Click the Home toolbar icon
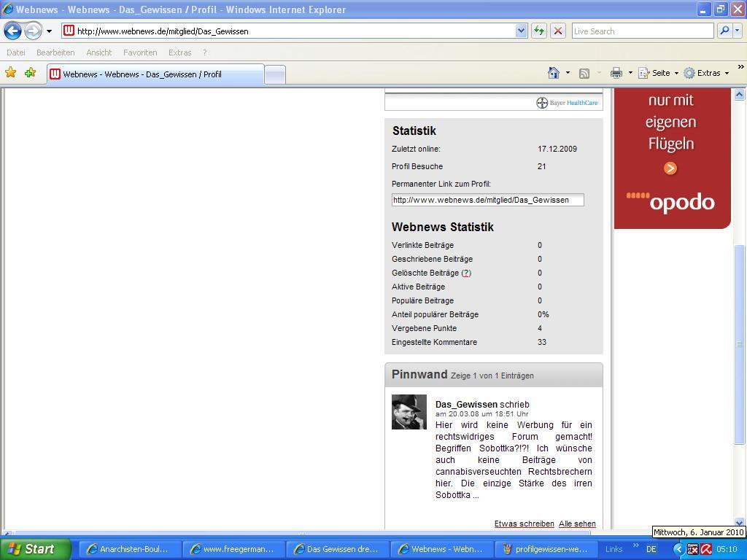This screenshot has width=747, height=560. [x=554, y=73]
